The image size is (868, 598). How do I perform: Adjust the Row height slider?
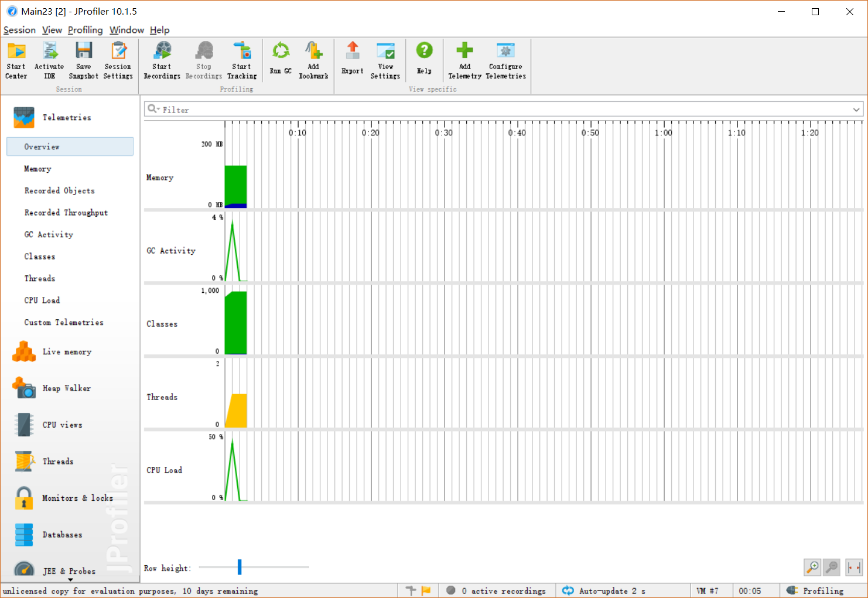pos(240,567)
